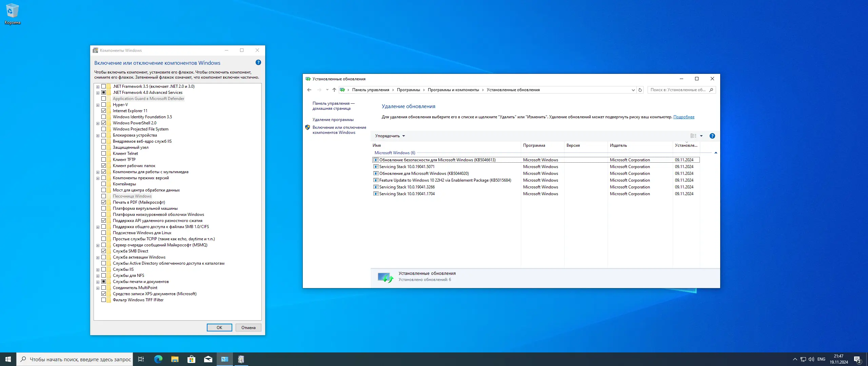Image resolution: width=868 pixels, height=366 pixels.
Task: Click the blue help icon in updates toolbar
Action: tap(712, 136)
